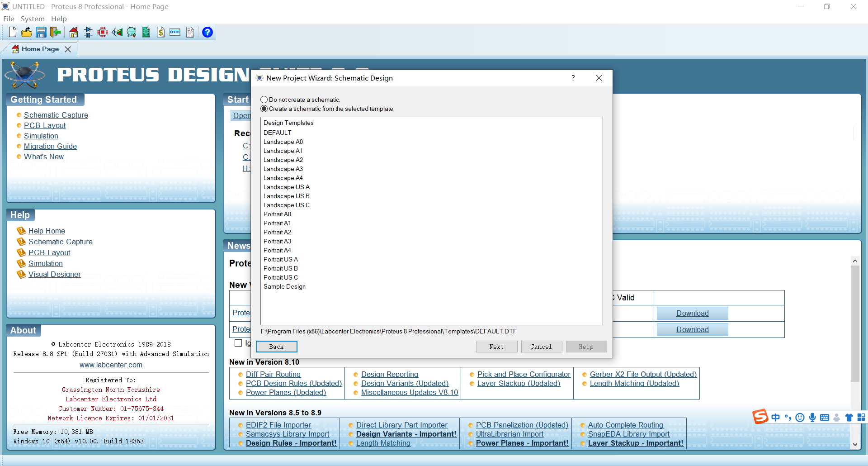
Task: Click the Next button in wizard
Action: [x=496, y=347]
